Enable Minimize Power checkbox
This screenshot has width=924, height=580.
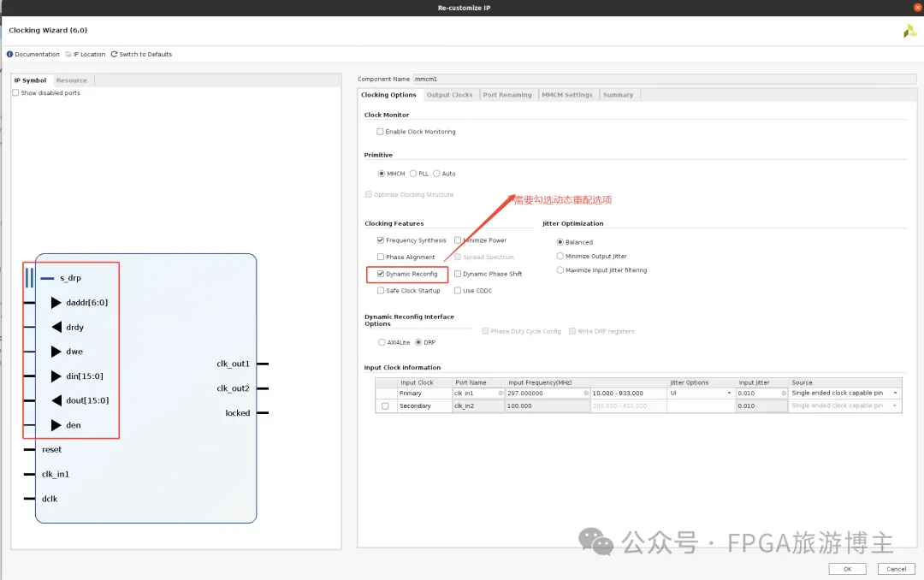pos(458,240)
